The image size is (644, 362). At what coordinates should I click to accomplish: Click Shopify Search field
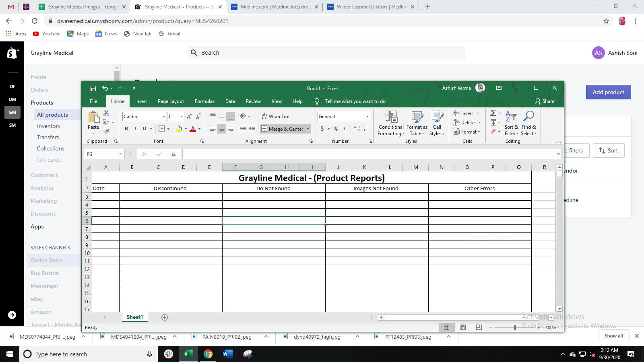tap(326, 53)
